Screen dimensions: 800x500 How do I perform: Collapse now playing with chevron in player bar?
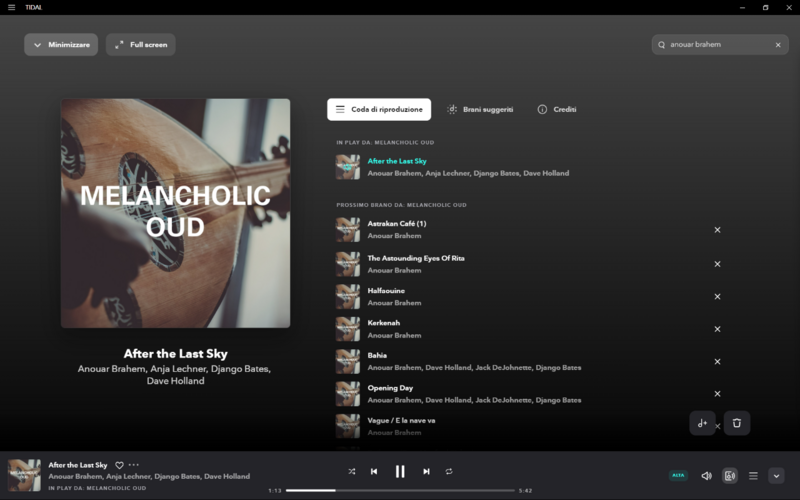click(777, 476)
